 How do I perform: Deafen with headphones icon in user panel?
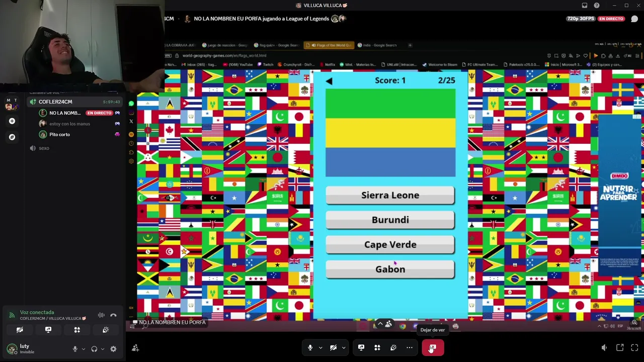[x=94, y=349]
